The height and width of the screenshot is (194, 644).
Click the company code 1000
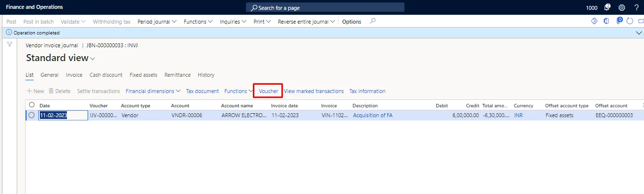coord(592,8)
